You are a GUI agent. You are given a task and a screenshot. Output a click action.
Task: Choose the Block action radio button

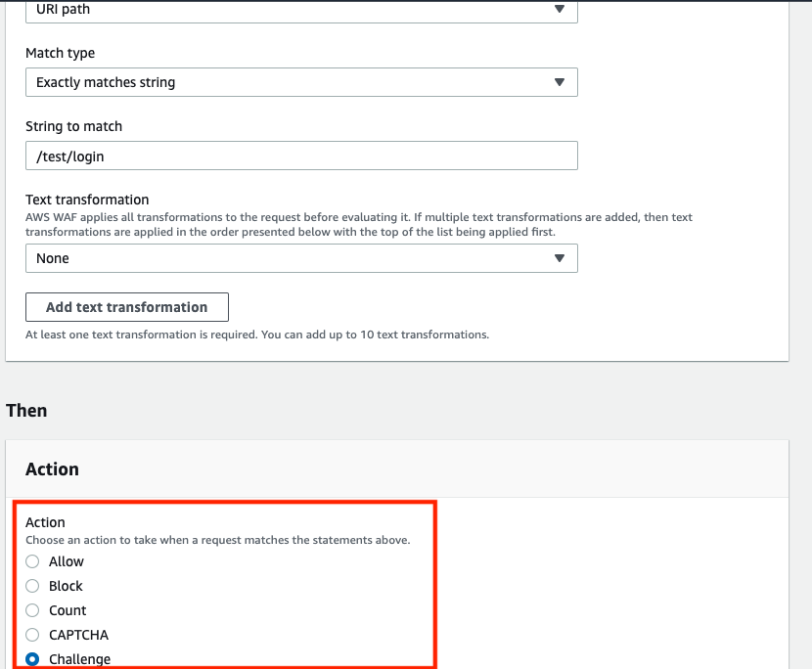click(32, 586)
